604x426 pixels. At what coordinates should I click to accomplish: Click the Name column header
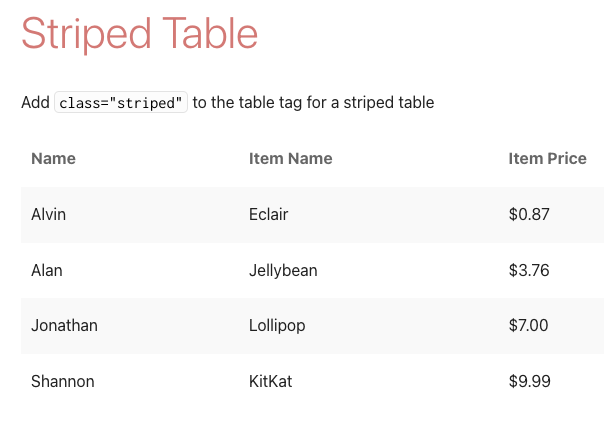tap(54, 158)
